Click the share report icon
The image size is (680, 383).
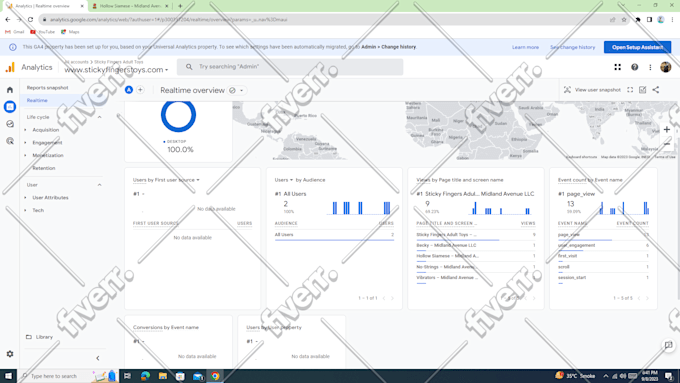656,90
